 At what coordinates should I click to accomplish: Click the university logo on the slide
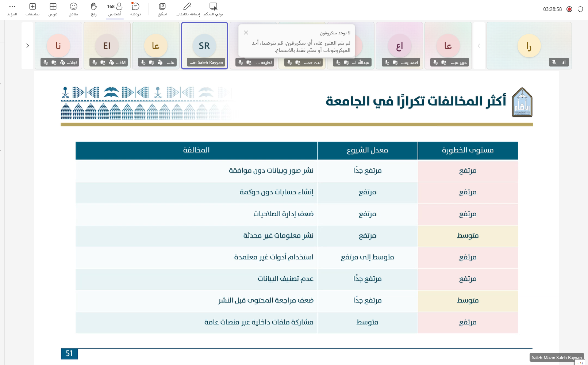click(522, 102)
